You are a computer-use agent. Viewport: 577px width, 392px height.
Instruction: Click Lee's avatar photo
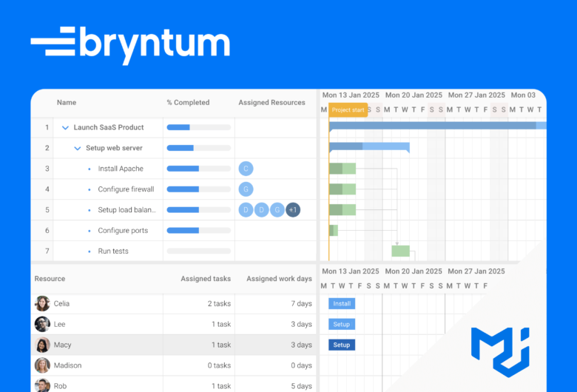coord(42,324)
